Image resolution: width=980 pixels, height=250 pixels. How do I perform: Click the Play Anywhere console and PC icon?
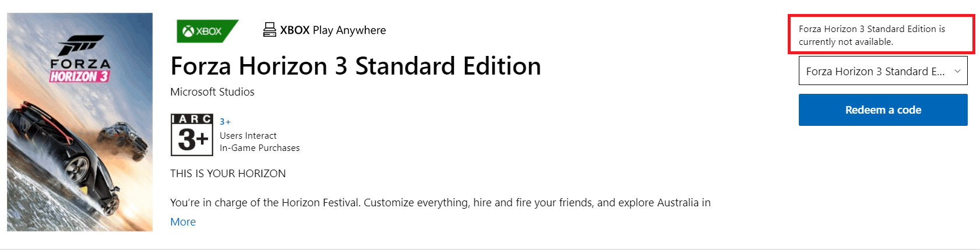point(269,30)
